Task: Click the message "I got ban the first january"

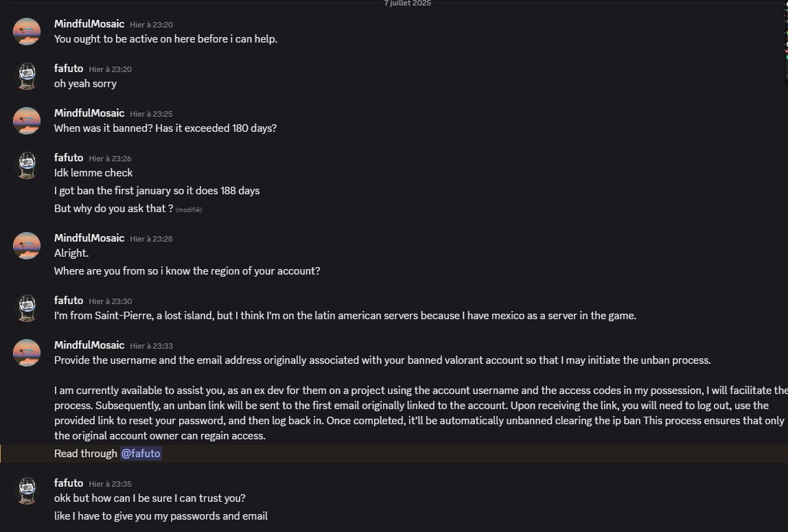Action: 157,190
